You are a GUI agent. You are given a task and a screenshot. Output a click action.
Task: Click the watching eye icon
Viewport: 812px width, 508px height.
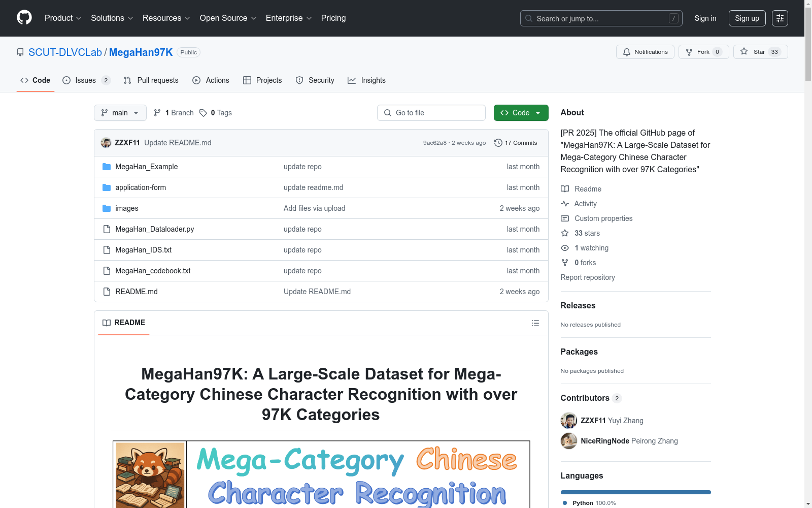coord(565,248)
